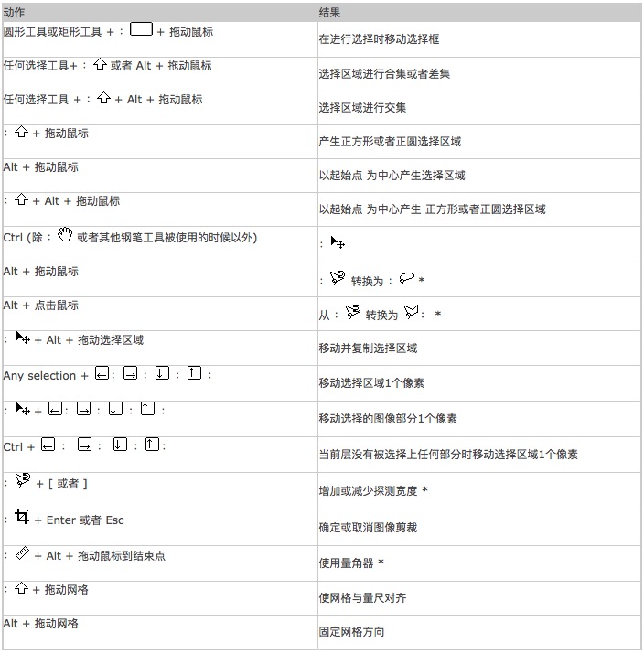This screenshot has height=654, width=644.
Task: Select the text 选择区域进行交集
Action: (362, 108)
